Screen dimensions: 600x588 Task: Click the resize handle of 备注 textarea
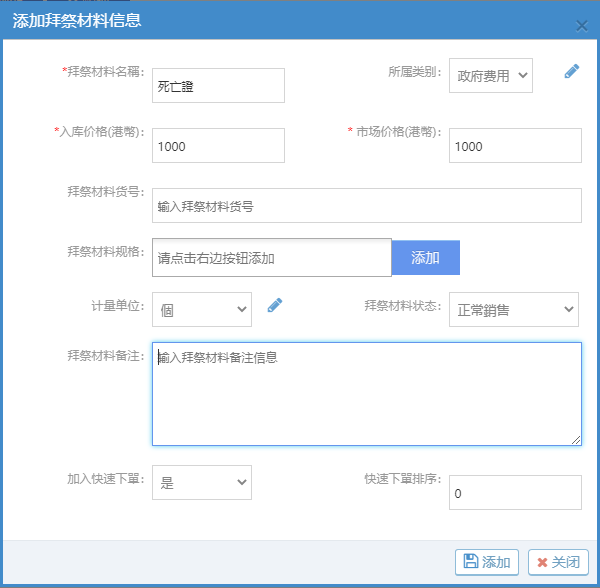coord(576,440)
